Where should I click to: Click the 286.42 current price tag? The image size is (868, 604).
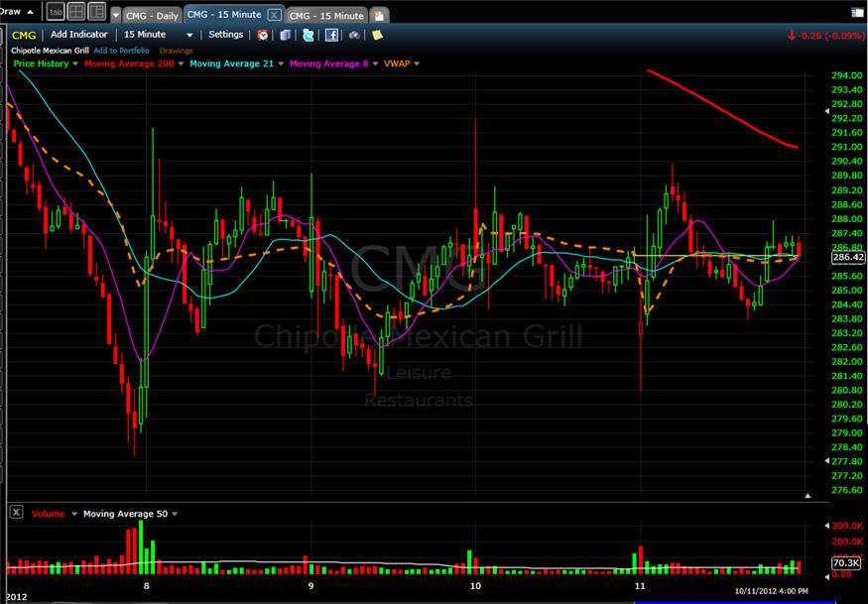(x=848, y=257)
